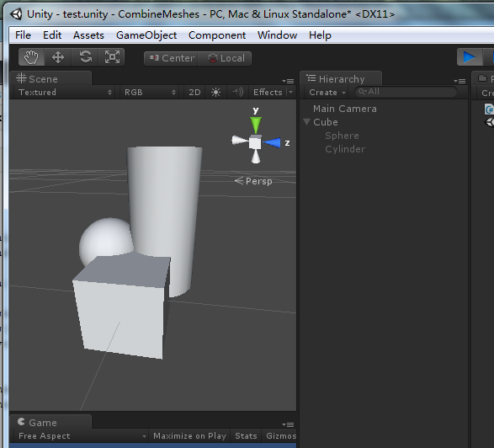Click the Hierarchy search field
This screenshot has height=448, width=494.
[x=406, y=92]
